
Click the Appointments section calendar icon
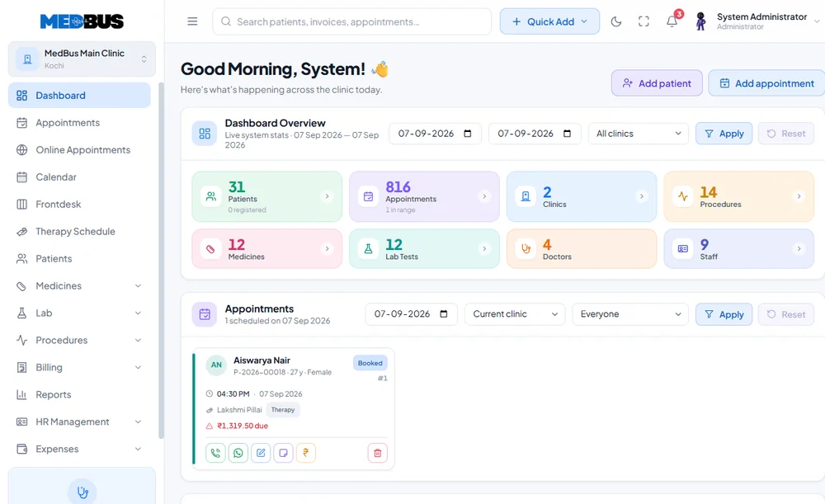(x=205, y=314)
